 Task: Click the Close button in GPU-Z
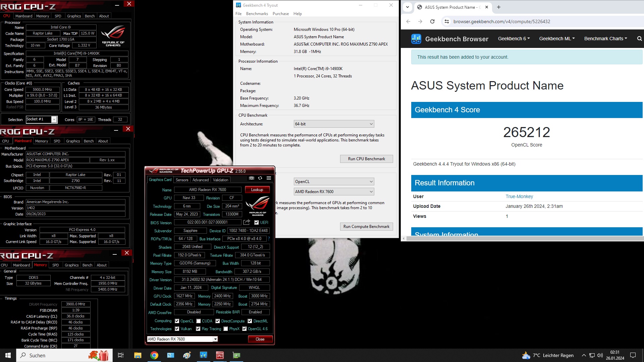coord(260,339)
